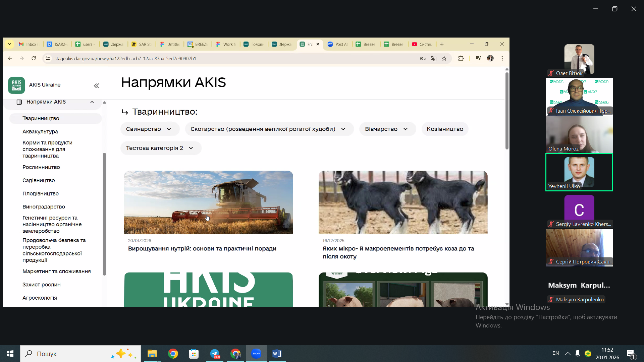The image size is (644, 362).
Task: Open the Chrome three-dot menu
Action: point(502,58)
